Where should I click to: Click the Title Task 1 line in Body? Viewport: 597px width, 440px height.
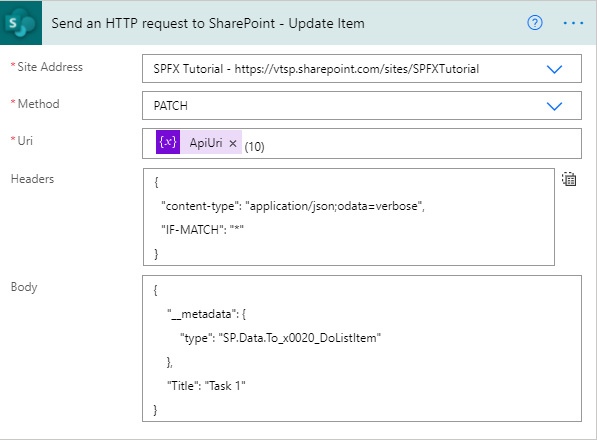coord(206,386)
